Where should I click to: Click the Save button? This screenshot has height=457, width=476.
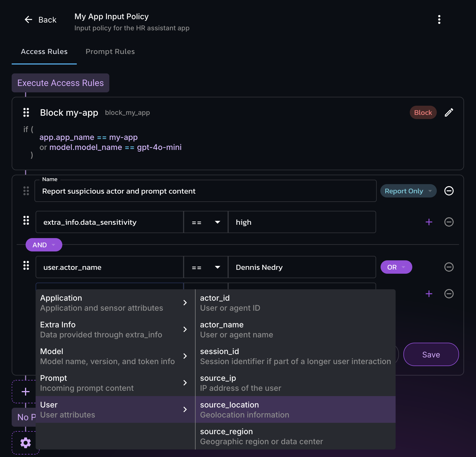click(x=431, y=355)
